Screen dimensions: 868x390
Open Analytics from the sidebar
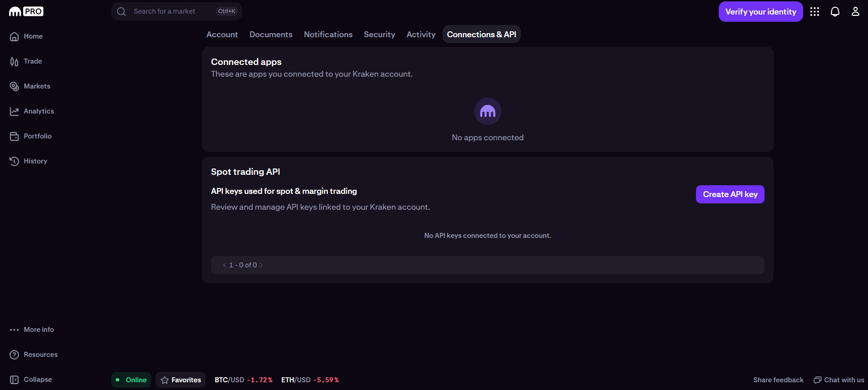coord(39,111)
